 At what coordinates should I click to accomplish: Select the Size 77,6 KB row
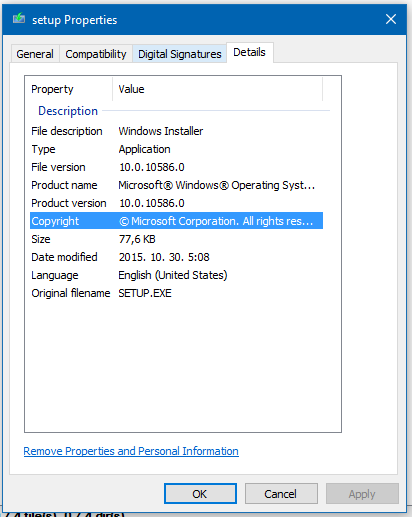176,239
